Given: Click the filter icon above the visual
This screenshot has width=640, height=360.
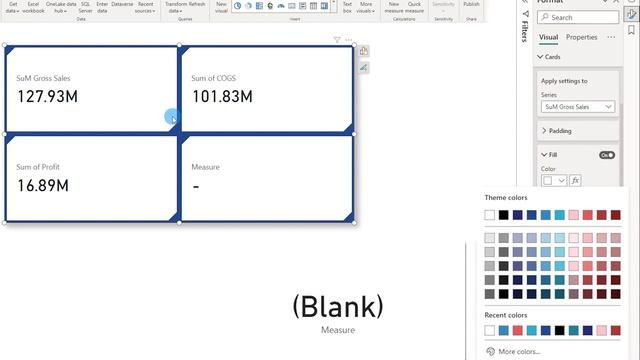Looking at the screenshot, I should click(x=337, y=40).
